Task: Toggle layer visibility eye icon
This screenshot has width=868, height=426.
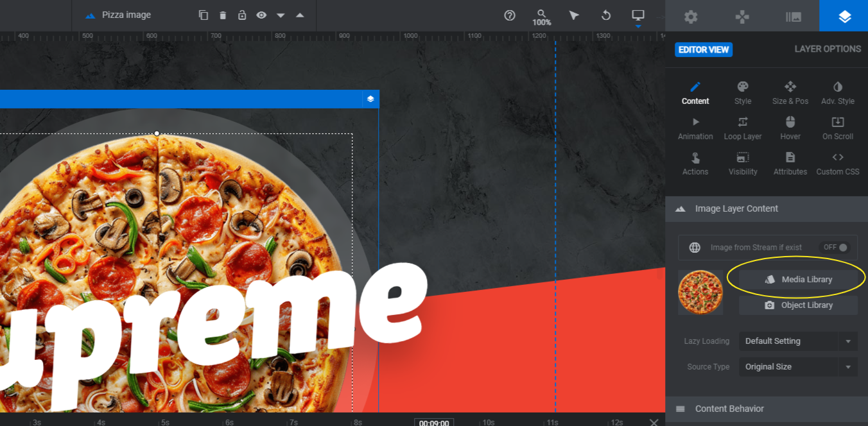Action: [x=261, y=15]
